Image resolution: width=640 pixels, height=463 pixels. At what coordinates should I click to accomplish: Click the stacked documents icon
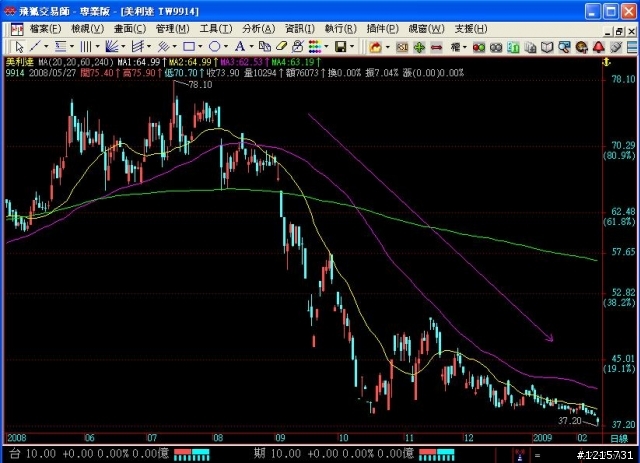530,48
